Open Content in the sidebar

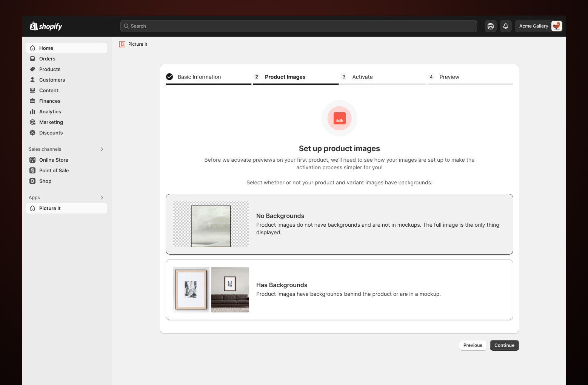point(66,90)
